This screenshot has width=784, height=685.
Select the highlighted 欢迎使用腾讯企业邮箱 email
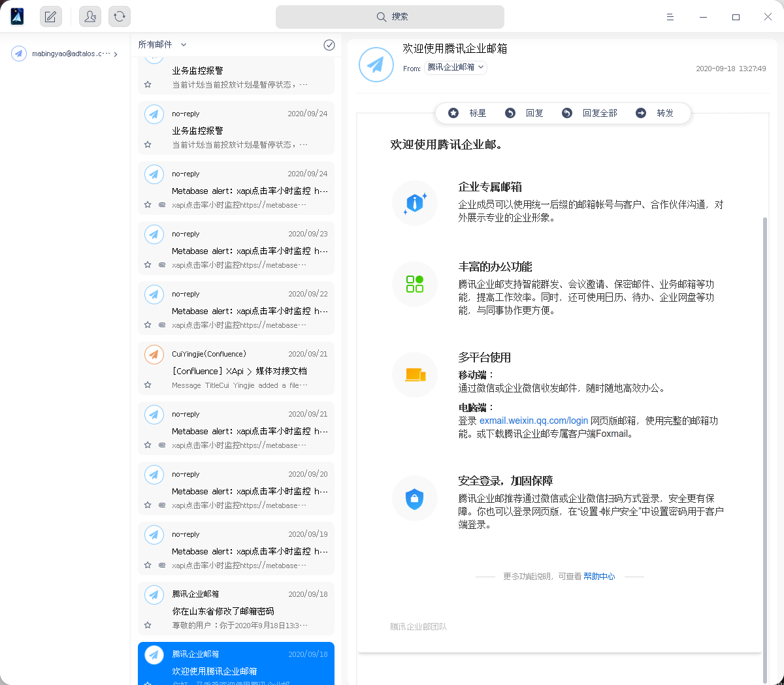236,663
